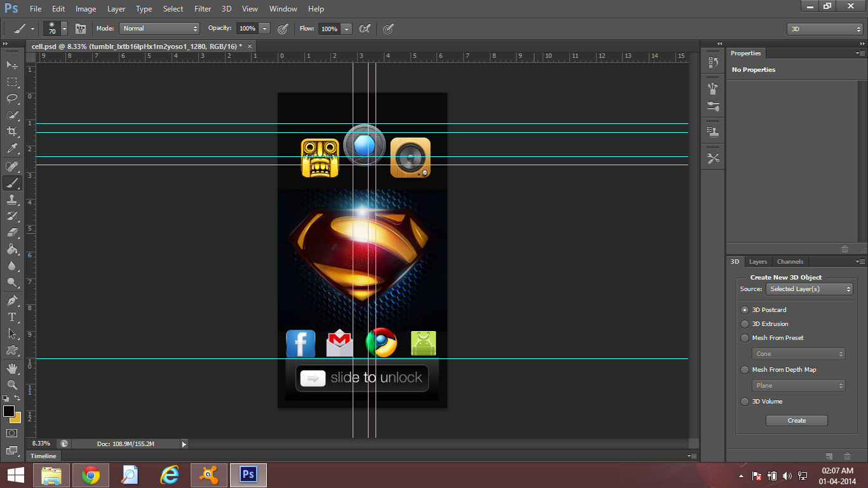Switch to the Layers tab
Screen dimensions: 868x488
(x=757, y=262)
